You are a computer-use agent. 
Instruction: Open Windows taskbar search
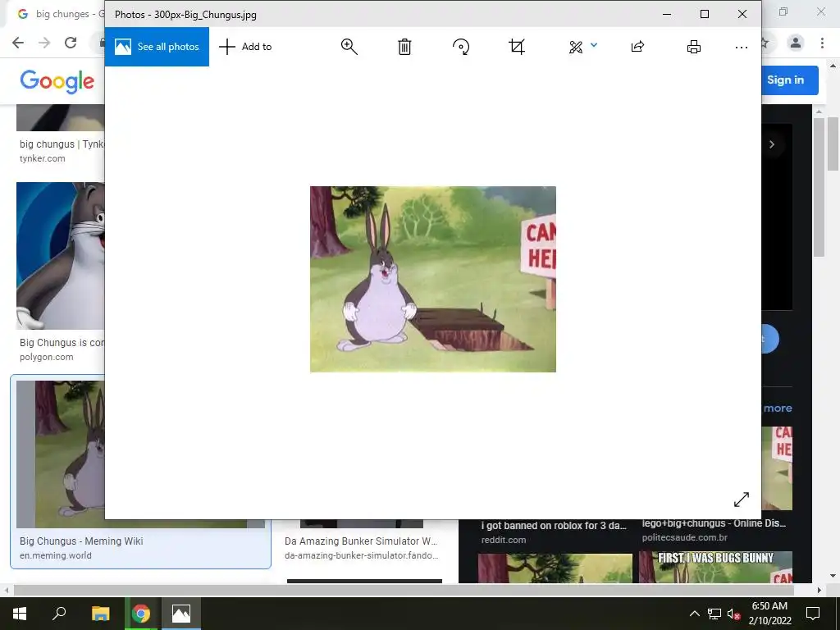pyautogui.click(x=59, y=614)
